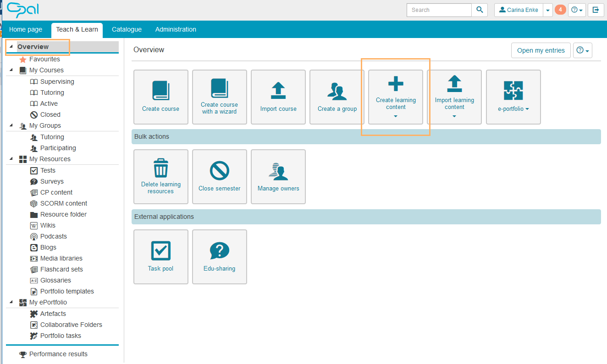Open the e-portfolio dropdown menu
Image resolution: width=607 pixels, height=364 pixels.
click(x=513, y=109)
